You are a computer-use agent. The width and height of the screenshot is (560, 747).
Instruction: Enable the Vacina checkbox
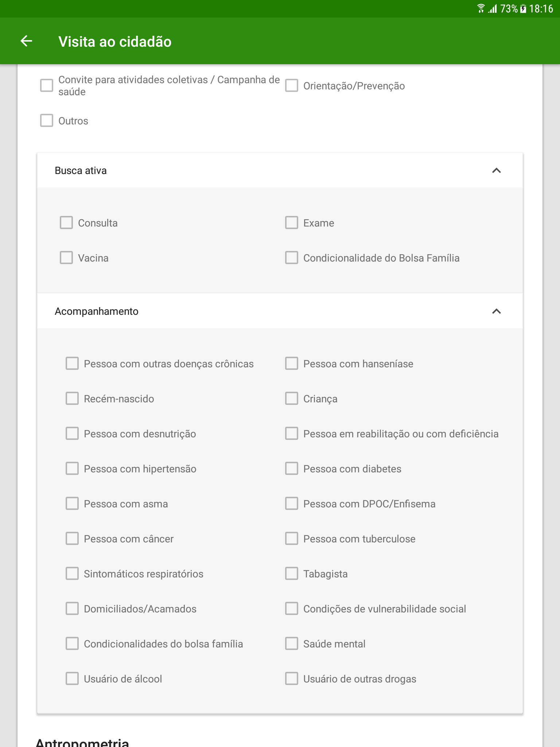[x=66, y=258]
